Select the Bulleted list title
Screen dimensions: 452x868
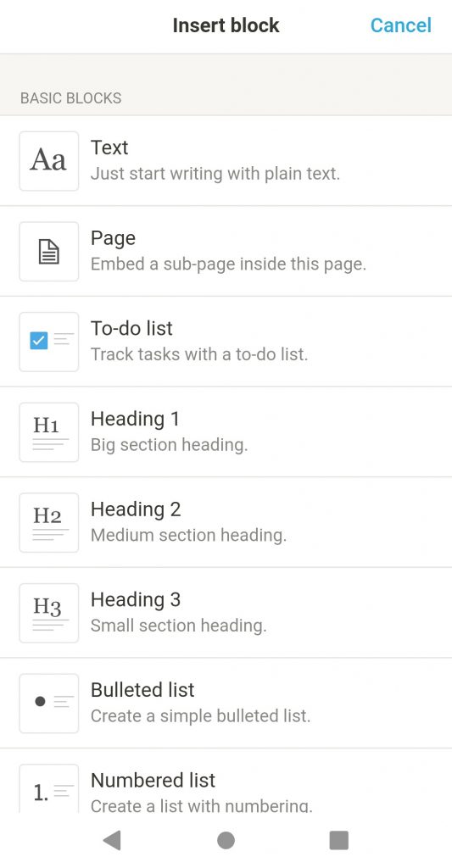tap(142, 690)
